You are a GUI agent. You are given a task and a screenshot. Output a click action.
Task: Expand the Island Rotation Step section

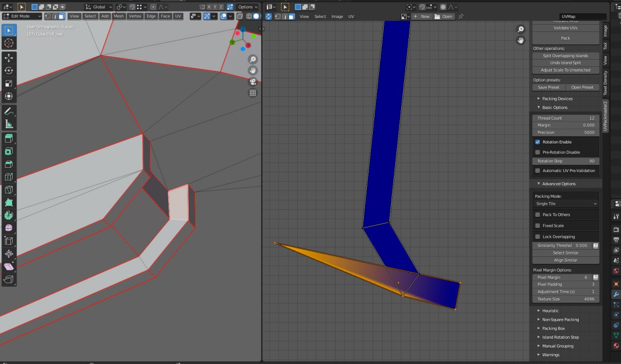tap(560, 337)
